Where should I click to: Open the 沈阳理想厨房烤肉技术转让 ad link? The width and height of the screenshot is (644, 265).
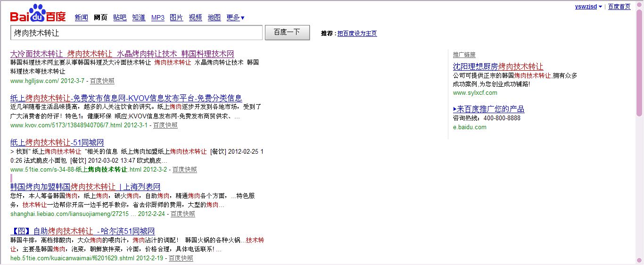(498, 66)
